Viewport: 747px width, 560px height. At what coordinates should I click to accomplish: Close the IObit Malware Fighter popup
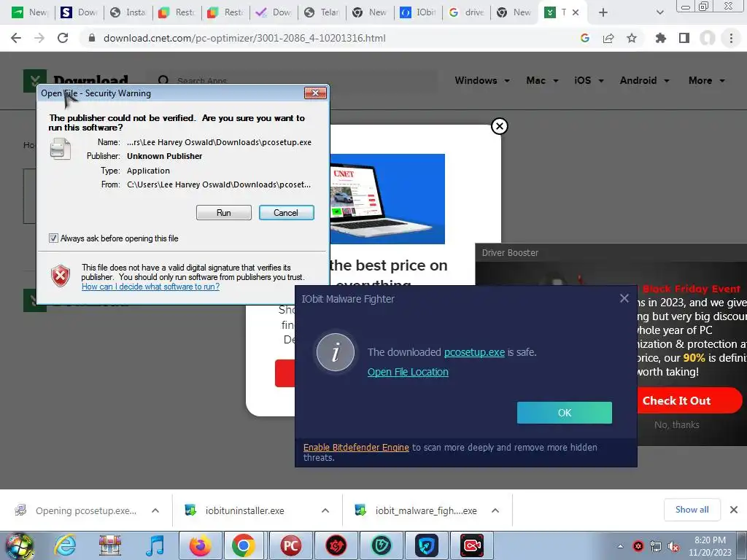click(624, 298)
